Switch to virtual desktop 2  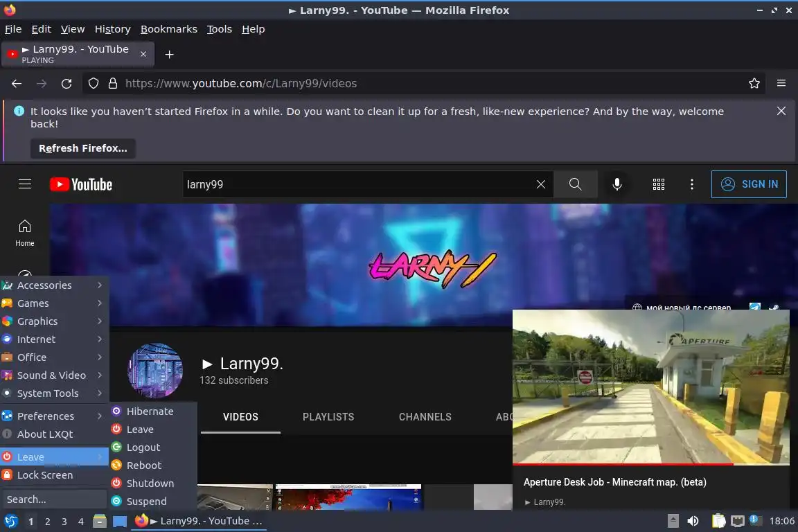47,522
